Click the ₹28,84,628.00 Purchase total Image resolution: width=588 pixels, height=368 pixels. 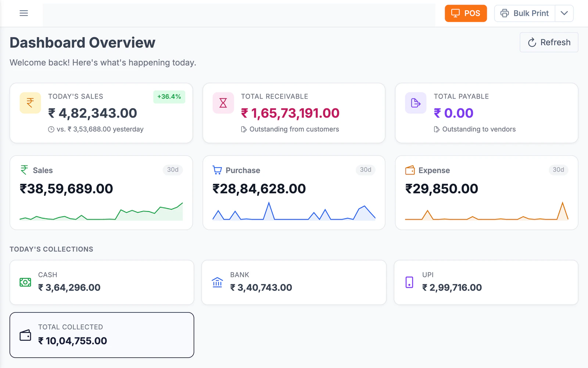(x=259, y=189)
